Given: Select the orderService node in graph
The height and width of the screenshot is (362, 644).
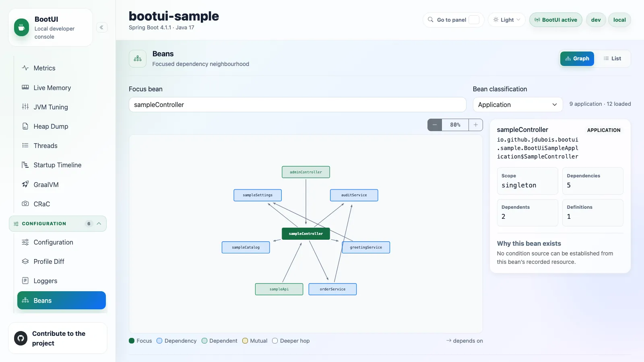Looking at the screenshot, I should (x=333, y=289).
